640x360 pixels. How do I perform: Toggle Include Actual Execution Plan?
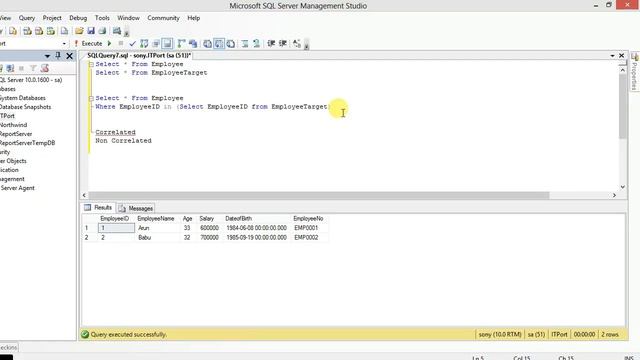(182, 43)
